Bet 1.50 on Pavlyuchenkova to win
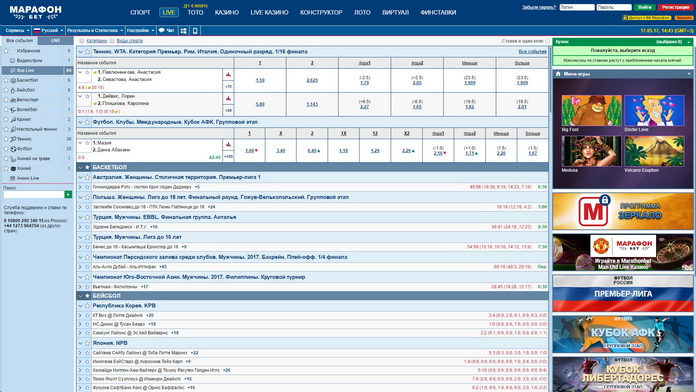The width and height of the screenshot is (696, 392). 260,80
